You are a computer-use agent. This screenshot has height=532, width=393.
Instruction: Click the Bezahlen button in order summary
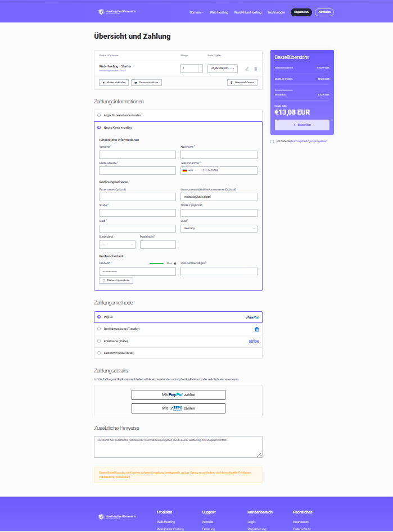coord(302,125)
